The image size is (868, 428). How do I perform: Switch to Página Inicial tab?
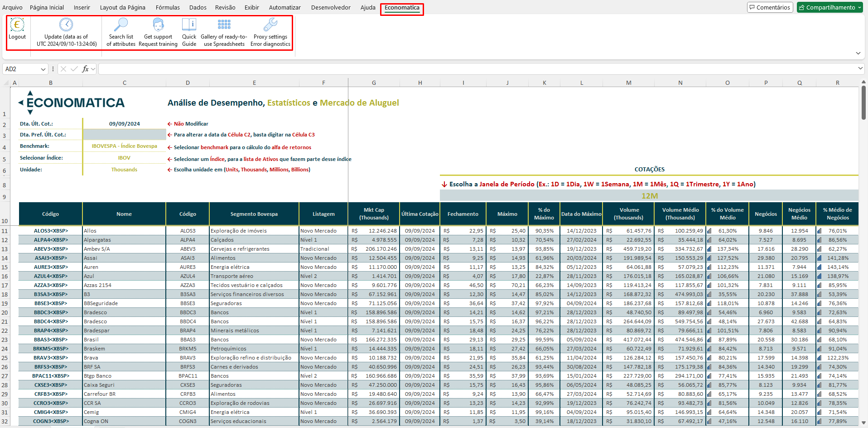coord(47,7)
